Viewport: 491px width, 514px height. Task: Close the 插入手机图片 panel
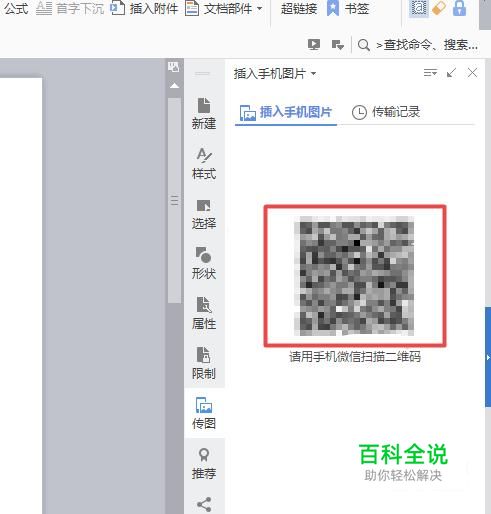[472, 73]
